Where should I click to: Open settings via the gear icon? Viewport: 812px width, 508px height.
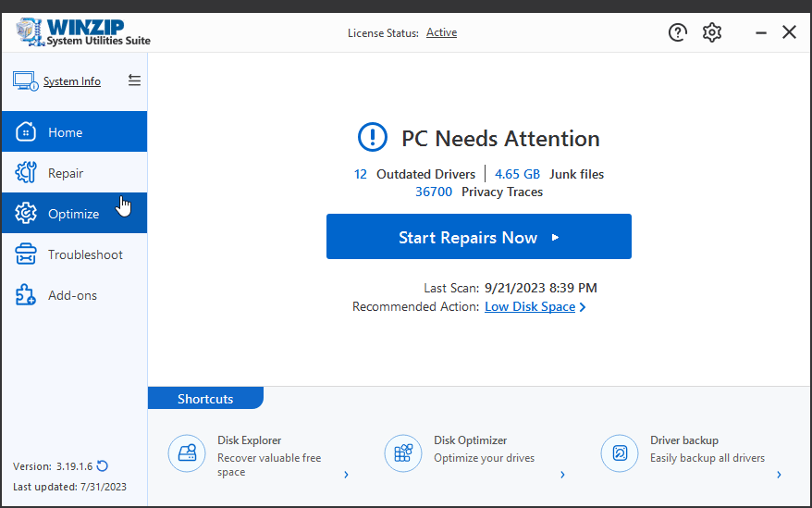pyautogui.click(x=712, y=32)
